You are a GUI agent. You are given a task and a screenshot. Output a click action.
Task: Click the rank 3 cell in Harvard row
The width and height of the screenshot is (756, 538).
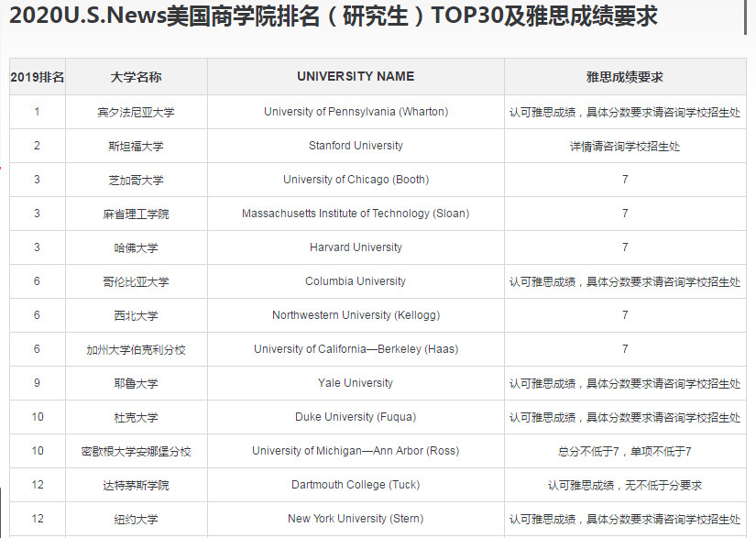38,247
